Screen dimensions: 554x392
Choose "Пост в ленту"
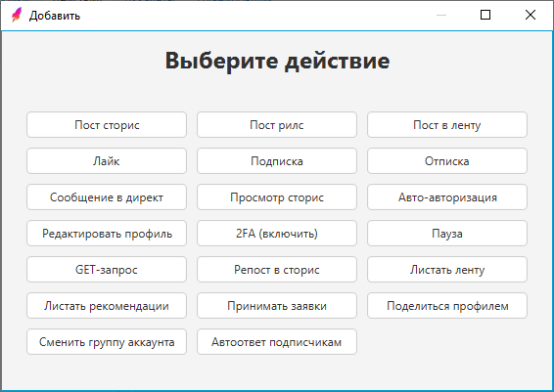pyautogui.click(x=447, y=125)
